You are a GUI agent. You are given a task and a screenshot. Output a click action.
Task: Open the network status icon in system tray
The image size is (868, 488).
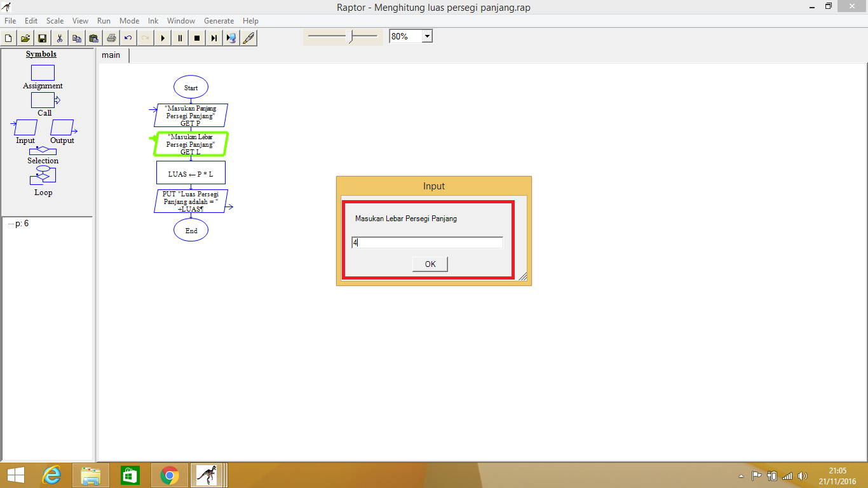point(787,475)
